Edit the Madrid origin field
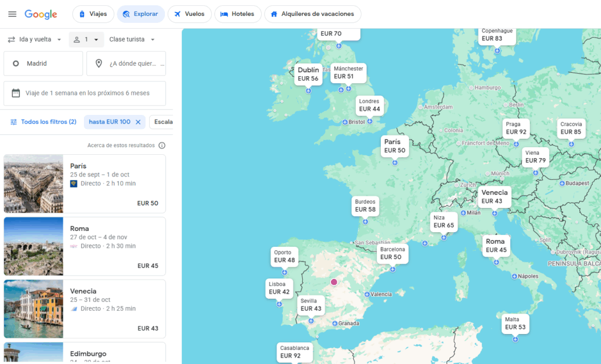This screenshot has height=364, width=601. tap(43, 63)
